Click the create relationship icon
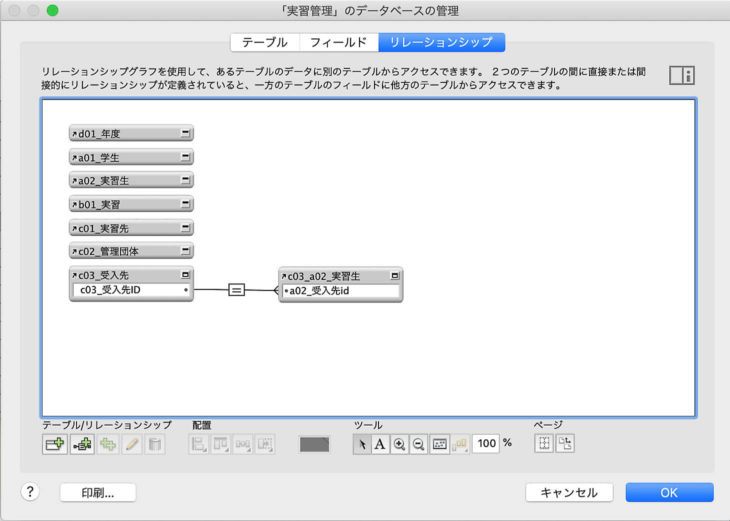Screen dimensions: 730x521 [82, 444]
